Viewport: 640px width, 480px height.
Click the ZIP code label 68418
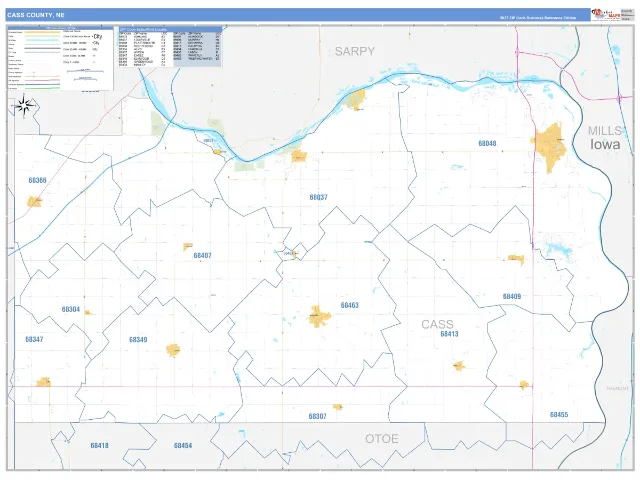[100, 445]
